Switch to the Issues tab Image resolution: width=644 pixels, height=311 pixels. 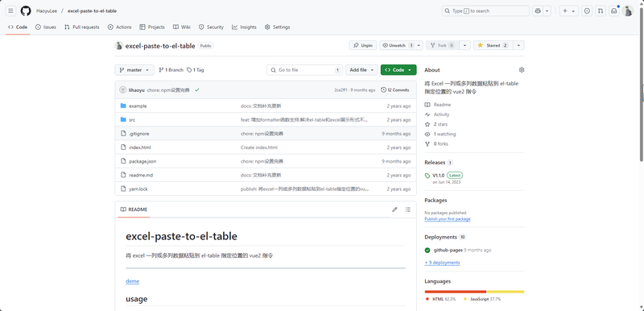(46, 27)
